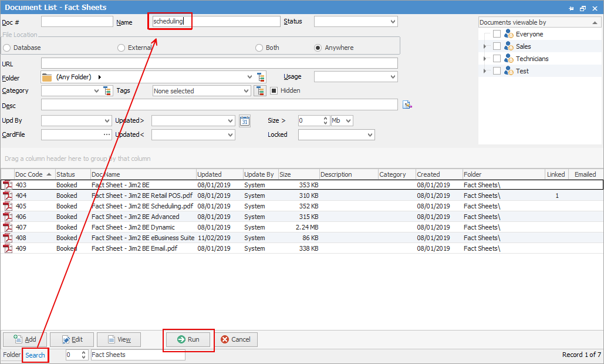Click the category tree picker icon
This screenshot has height=364, width=604.
[107, 91]
